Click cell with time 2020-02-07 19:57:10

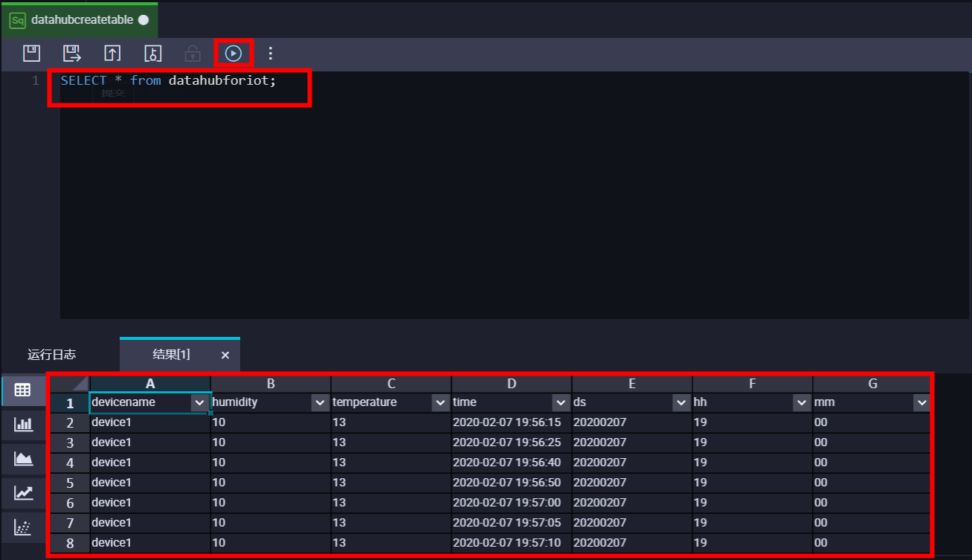pyautogui.click(x=512, y=543)
